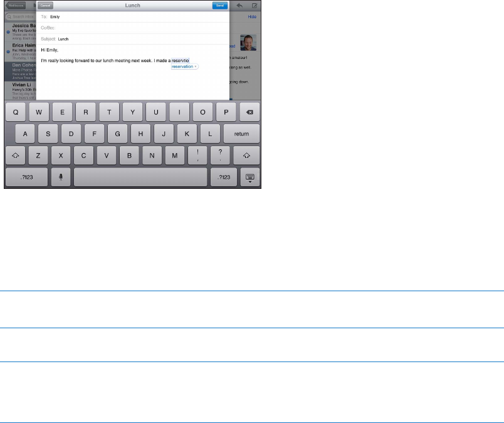Tap Hide in the message header
504x423 pixels.
(252, 17)
